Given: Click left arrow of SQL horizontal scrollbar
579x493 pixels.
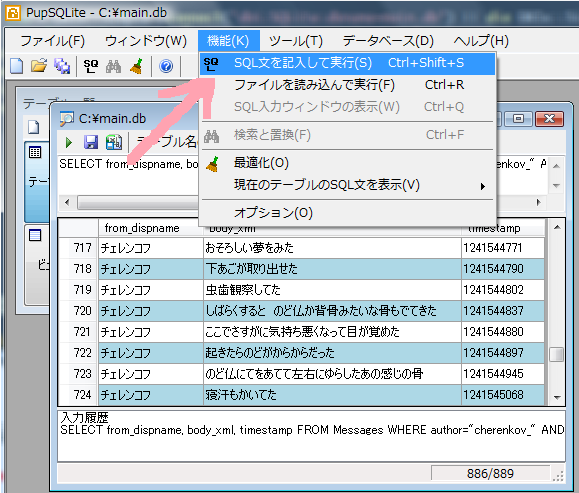Looking at the screenshot, I should coord(67,202).
